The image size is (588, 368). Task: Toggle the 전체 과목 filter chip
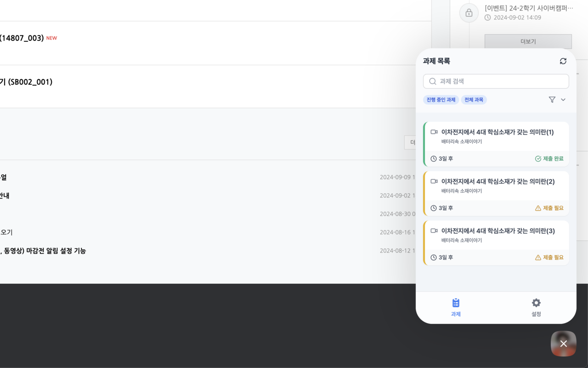coord(474,99)
